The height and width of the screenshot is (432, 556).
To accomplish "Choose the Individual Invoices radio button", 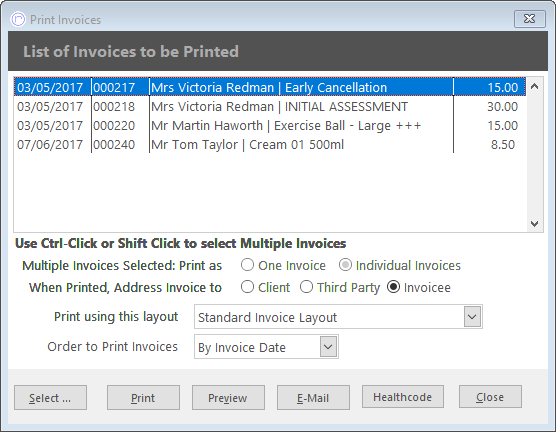I will pos(345,265).
